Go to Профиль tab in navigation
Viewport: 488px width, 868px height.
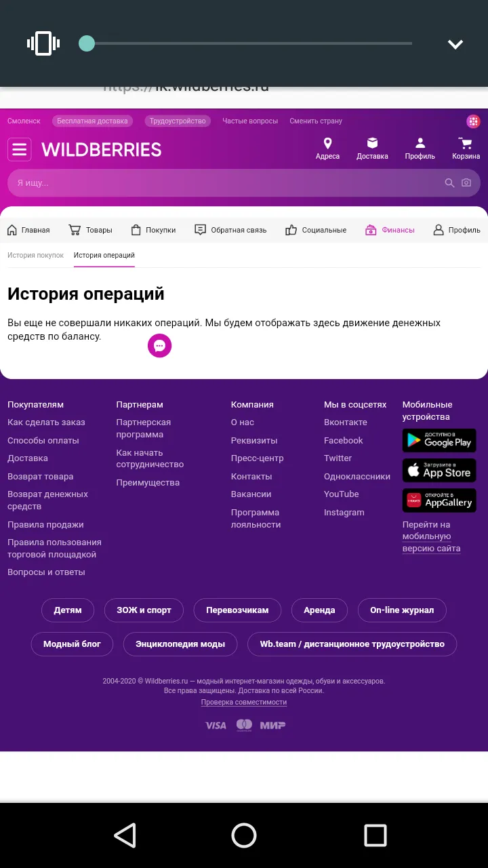click(x=457, y=230)
